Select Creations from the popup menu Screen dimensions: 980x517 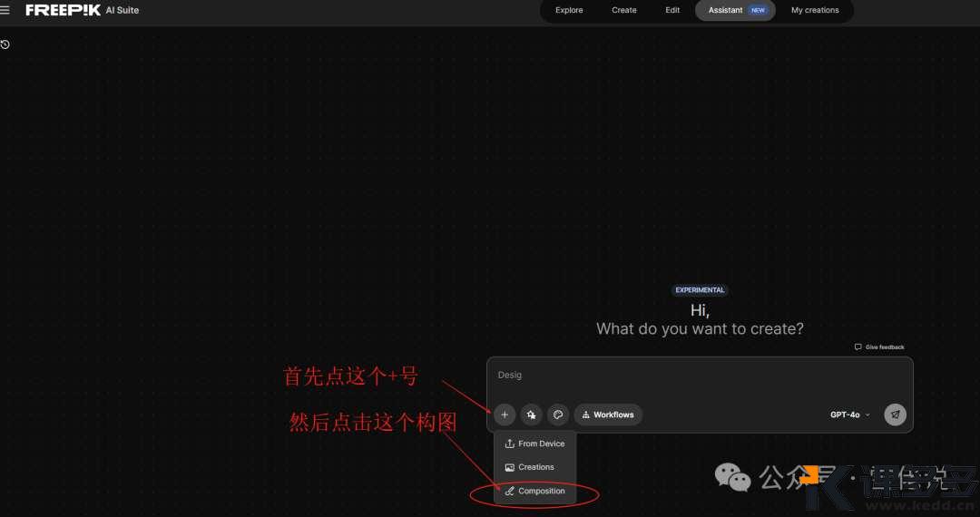tap(535, 467)
